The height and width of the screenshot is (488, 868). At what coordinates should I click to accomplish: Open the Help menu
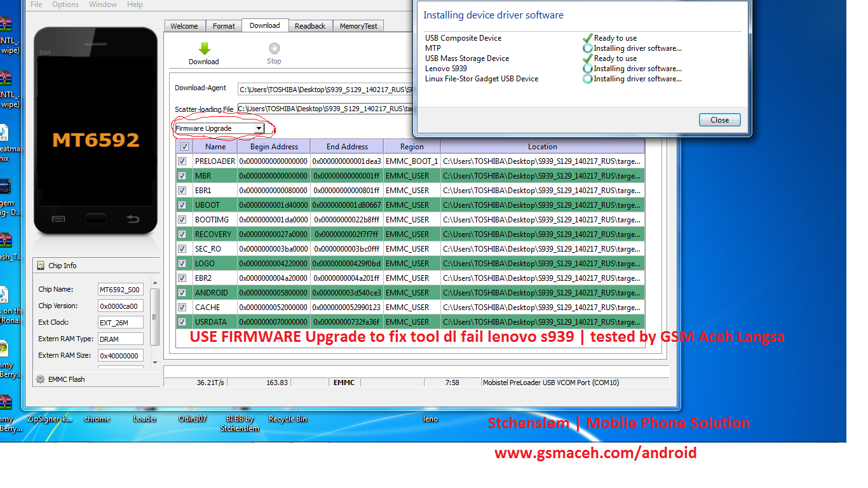click(135, 4)
